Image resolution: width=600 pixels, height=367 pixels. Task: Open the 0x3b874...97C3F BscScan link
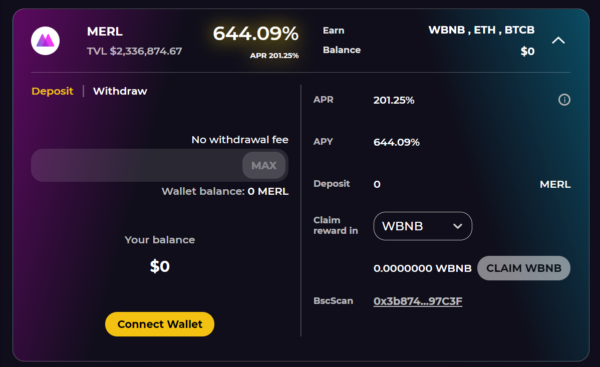click(x=418, y=301)
